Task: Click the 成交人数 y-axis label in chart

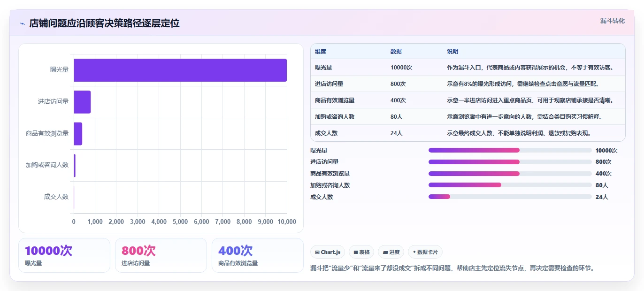Action: [56, 197]
